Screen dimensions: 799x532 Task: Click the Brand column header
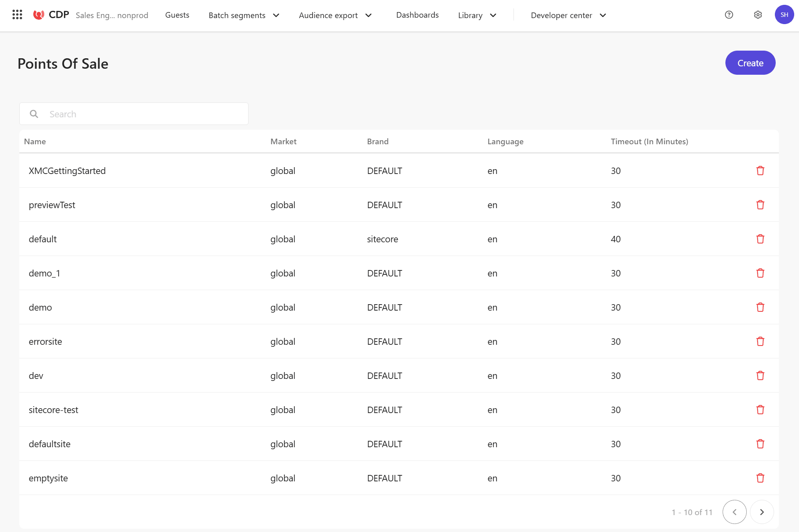[378, 141]
